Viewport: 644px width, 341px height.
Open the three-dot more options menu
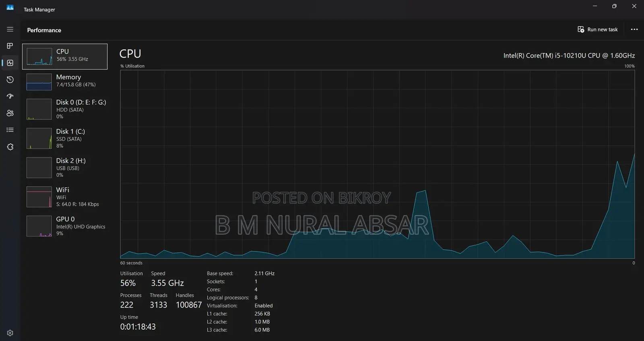(634, 29)
